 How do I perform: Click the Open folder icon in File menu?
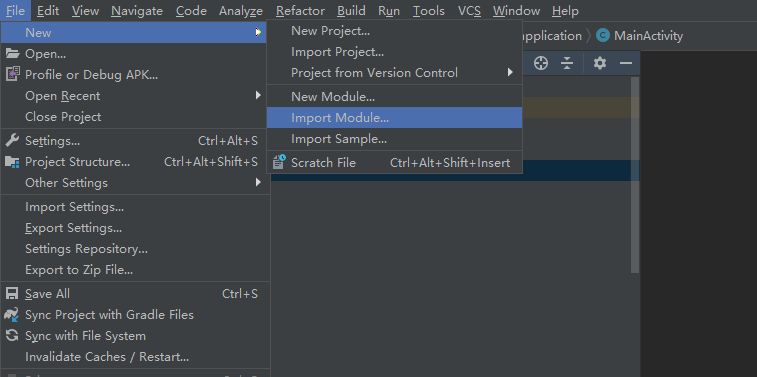(x=12, y=54)
